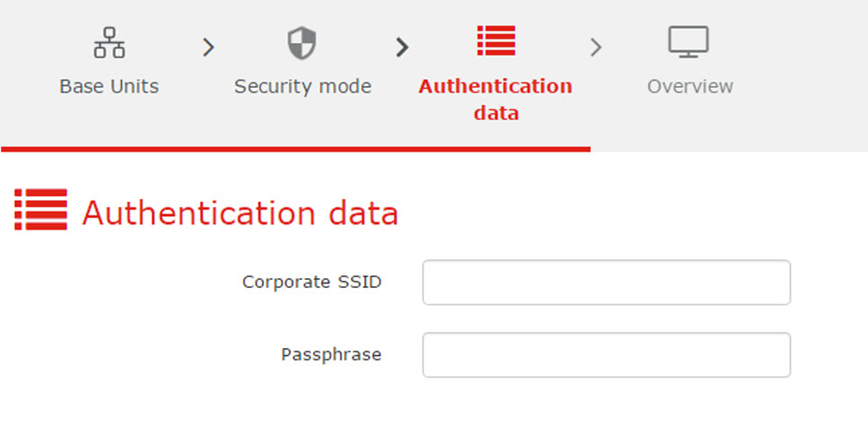Click the Base Units network icon
The image size is (868, 434).
(109, 42)
